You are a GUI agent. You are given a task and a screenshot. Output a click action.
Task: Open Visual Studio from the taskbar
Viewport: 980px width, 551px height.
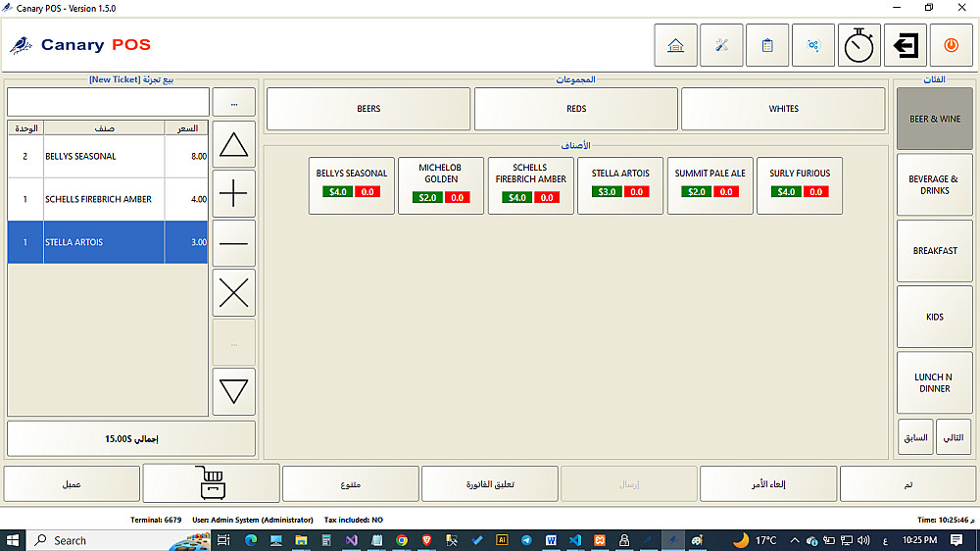coord(351,540)
